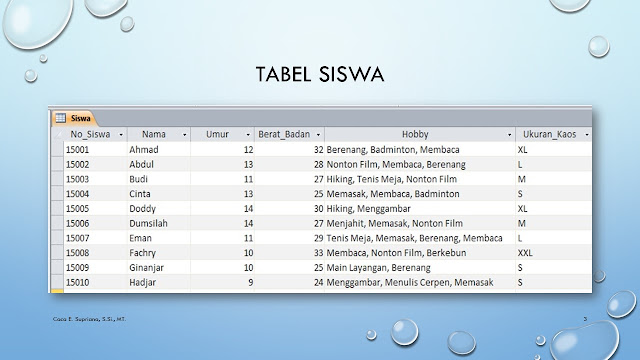Click cell 15004 in No_Siswa column
Image resolution: width=640 pixels, height=360 pixels.
(96, 194)
